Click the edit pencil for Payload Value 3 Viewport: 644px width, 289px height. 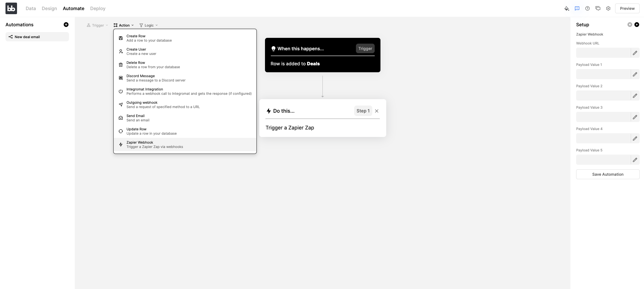635,117
